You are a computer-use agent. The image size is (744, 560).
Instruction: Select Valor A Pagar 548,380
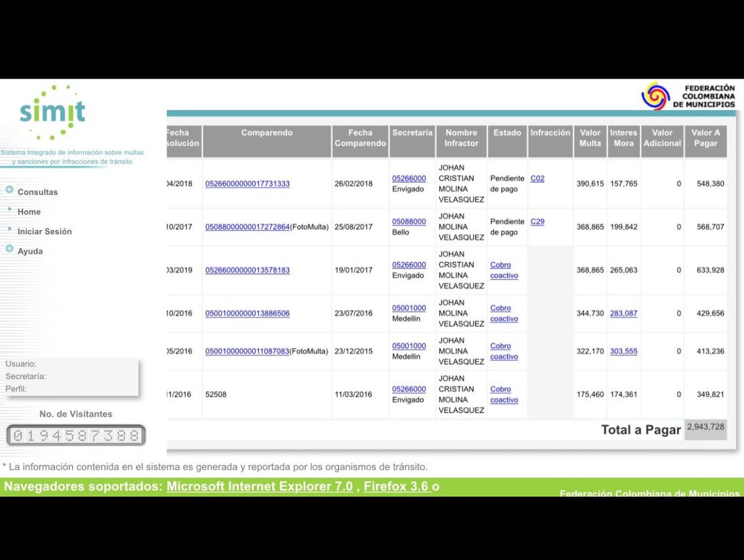(710, 184)
